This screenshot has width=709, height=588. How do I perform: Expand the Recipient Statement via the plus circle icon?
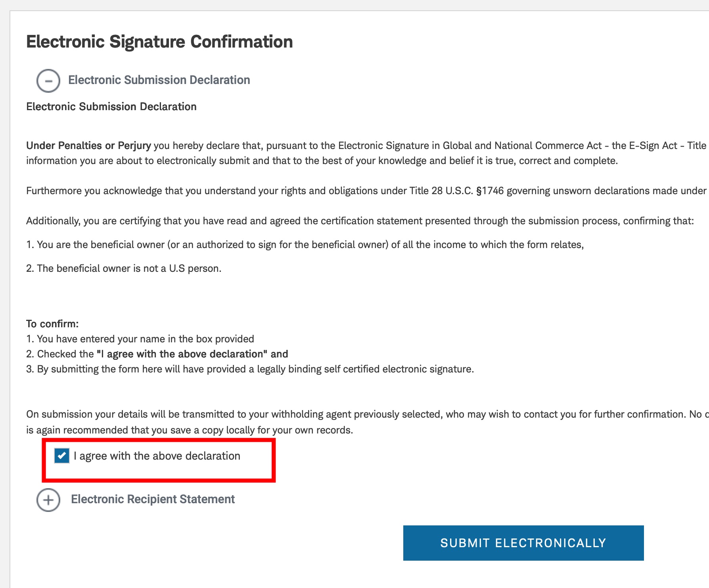click(48, 500)
